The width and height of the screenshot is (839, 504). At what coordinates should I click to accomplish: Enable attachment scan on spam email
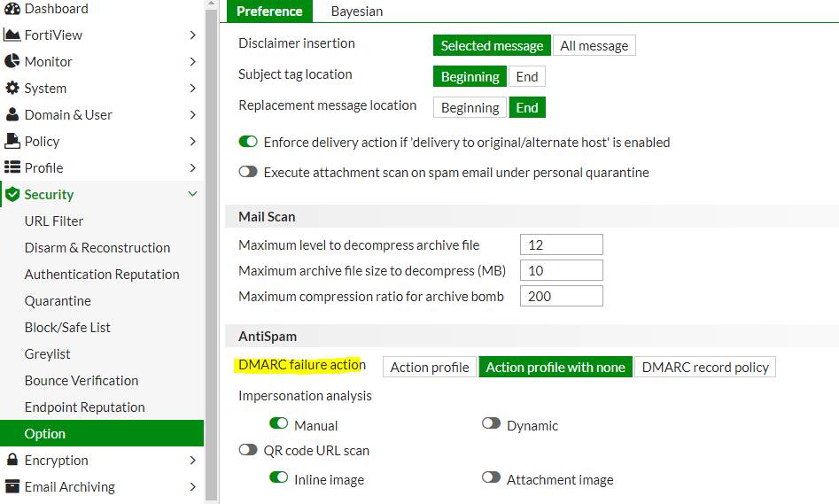[248, 172]
